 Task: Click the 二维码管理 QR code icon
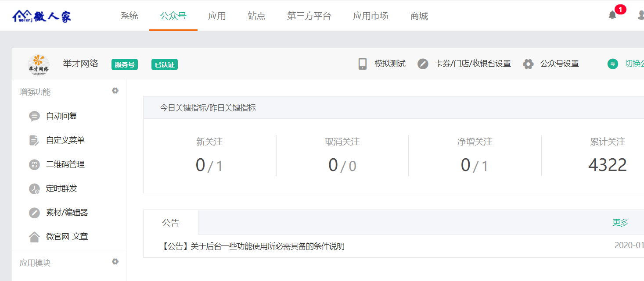pyautogui.click(x=34, y=164)
